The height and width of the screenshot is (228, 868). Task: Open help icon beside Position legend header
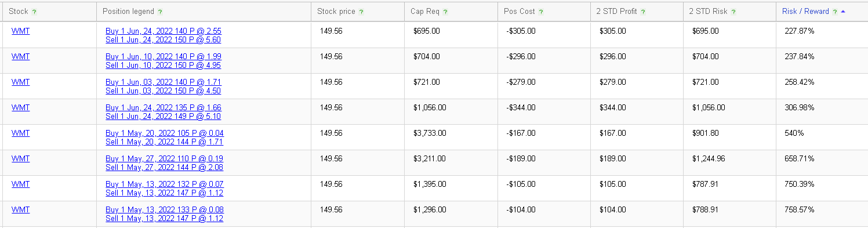(160, 12)
